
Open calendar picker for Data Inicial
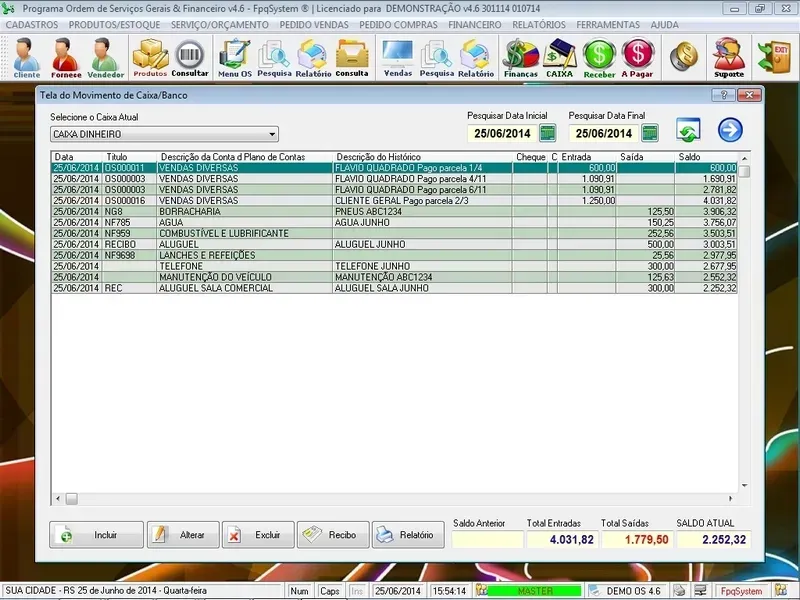click(548, 133)
